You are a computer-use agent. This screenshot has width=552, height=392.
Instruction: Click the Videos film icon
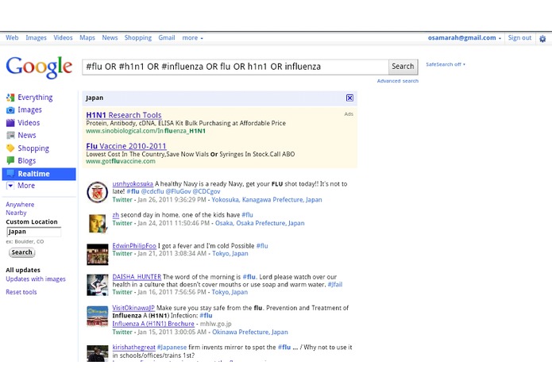10,123
